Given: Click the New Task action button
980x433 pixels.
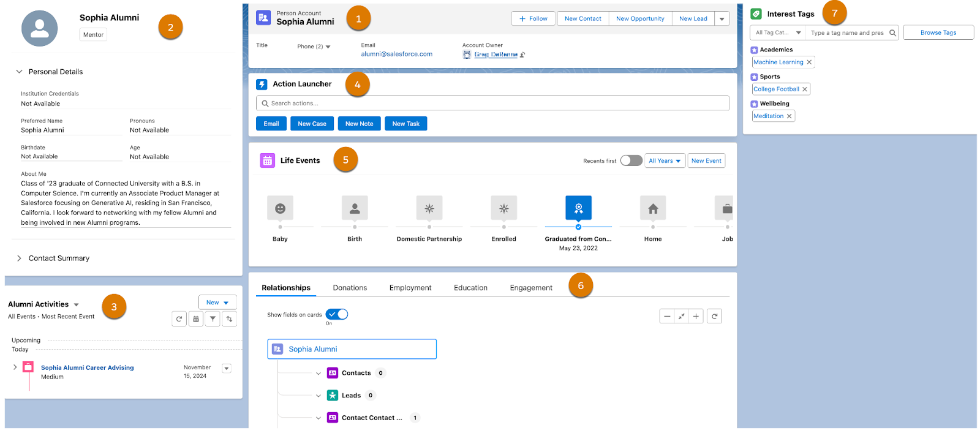Looking at the screenshot, I should [406, 124].
